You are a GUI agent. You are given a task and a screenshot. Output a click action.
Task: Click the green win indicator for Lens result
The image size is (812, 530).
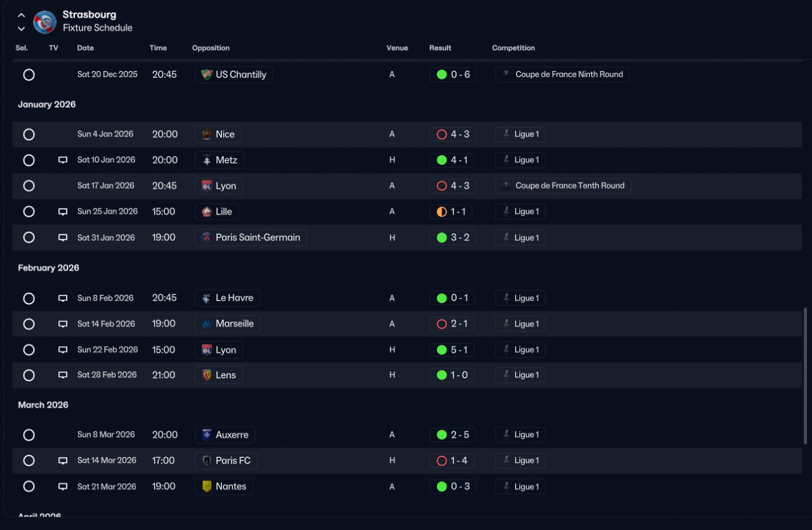(442, 375)
